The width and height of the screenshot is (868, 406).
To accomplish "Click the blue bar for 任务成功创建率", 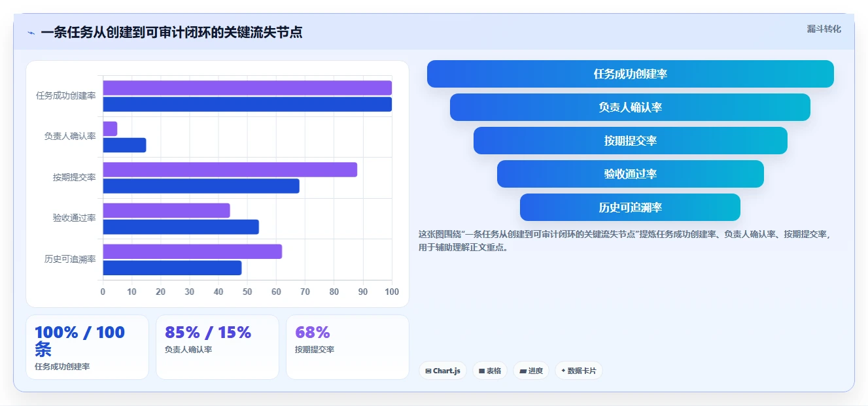I will pyautogui.click(x=247, y=105).
